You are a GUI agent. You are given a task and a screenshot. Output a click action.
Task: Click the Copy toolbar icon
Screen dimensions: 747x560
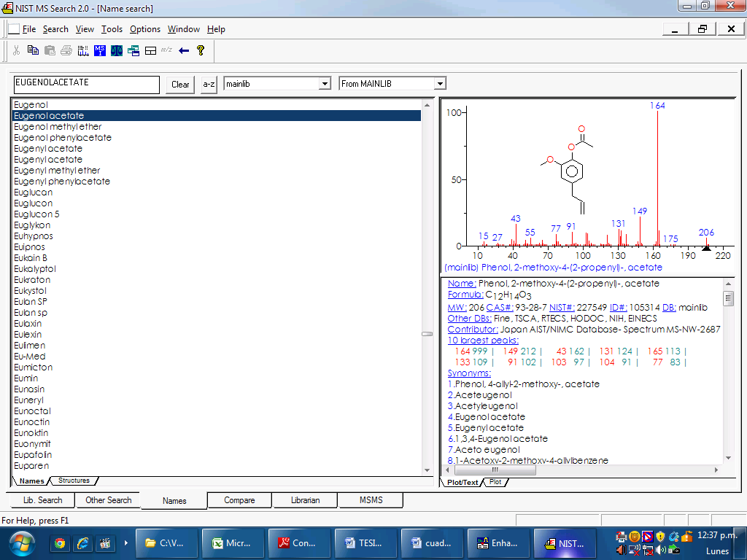[x=33, y=50]
